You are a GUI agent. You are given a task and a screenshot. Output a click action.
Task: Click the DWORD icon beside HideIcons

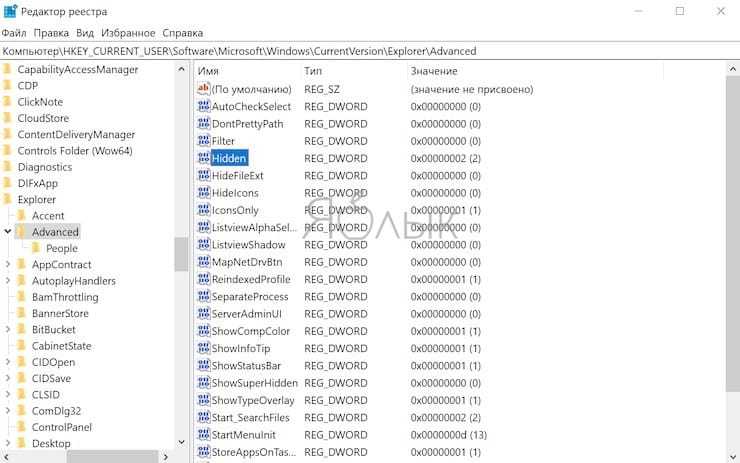(203, 193)
